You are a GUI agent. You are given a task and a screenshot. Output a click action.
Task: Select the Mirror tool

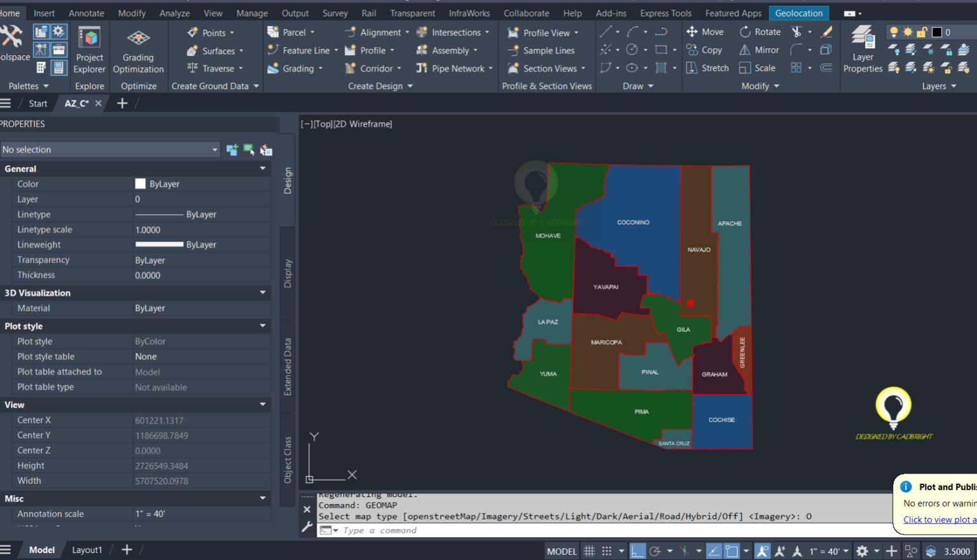pyautogui.click(x=760, y=50)
